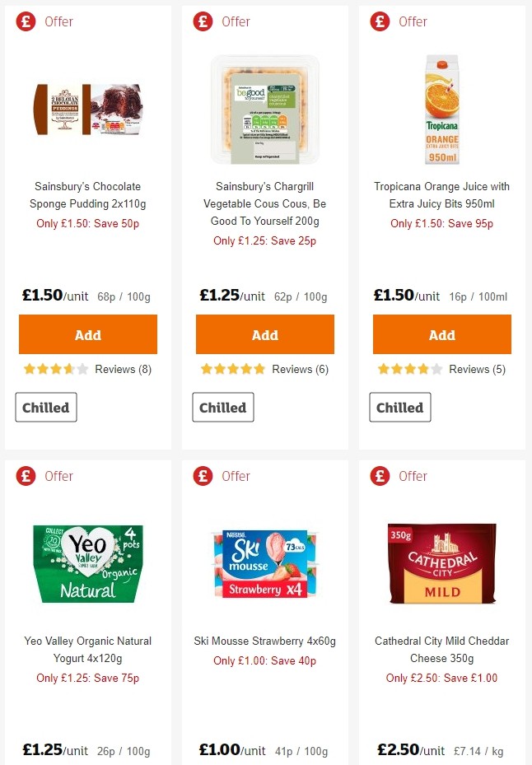This screenshot has width=532, height=765.
Task: Select the Chilled filter tag under the Cous Cous
Action: tap(222, 407)
